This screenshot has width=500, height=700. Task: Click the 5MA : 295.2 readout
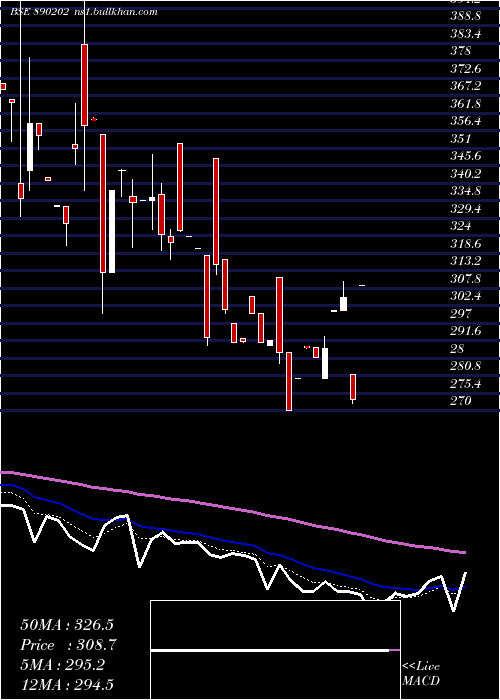point(62,665)
